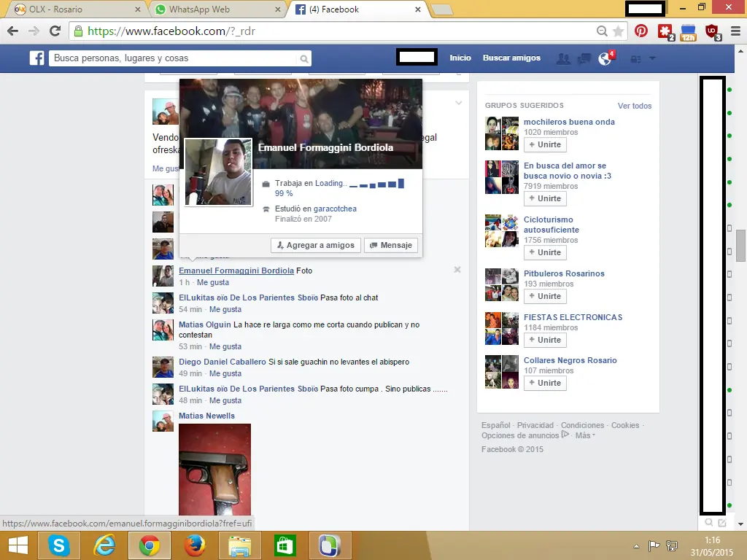Open Action Center flag icon in tray
Image resolution: width=747 pixels, height=560 pixels.
(x=654, y=545)
